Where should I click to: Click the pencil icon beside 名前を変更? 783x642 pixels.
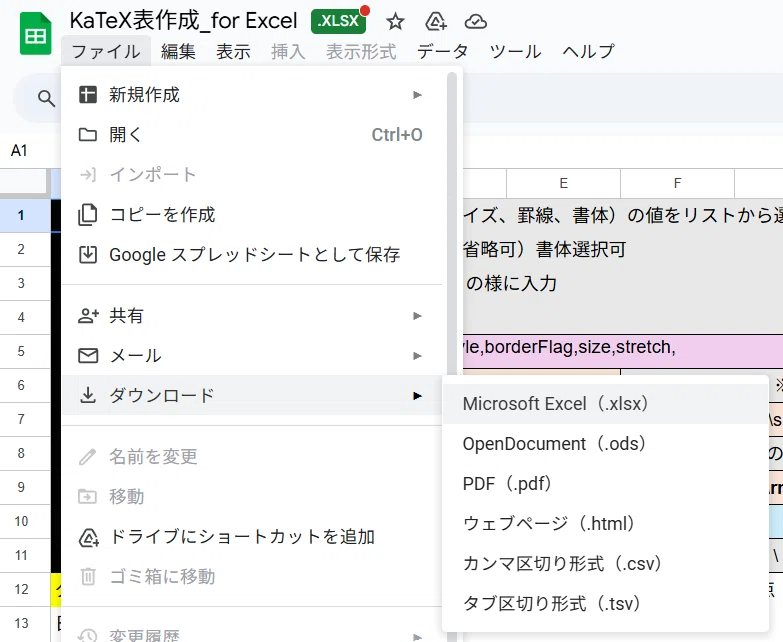(x=88, y=457)
